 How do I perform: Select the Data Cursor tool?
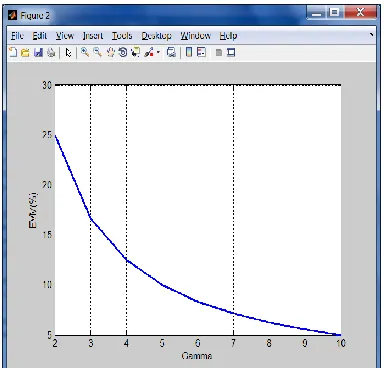tap(136, 53)
